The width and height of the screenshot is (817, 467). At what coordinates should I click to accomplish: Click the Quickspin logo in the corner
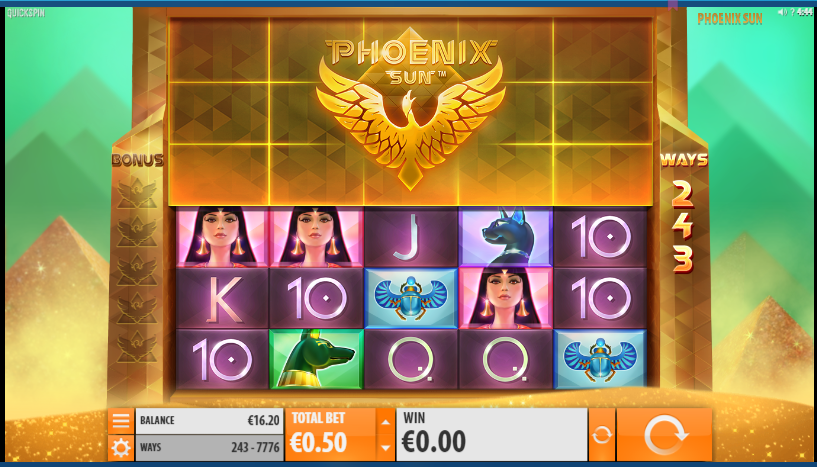click(x=26, y=13)
